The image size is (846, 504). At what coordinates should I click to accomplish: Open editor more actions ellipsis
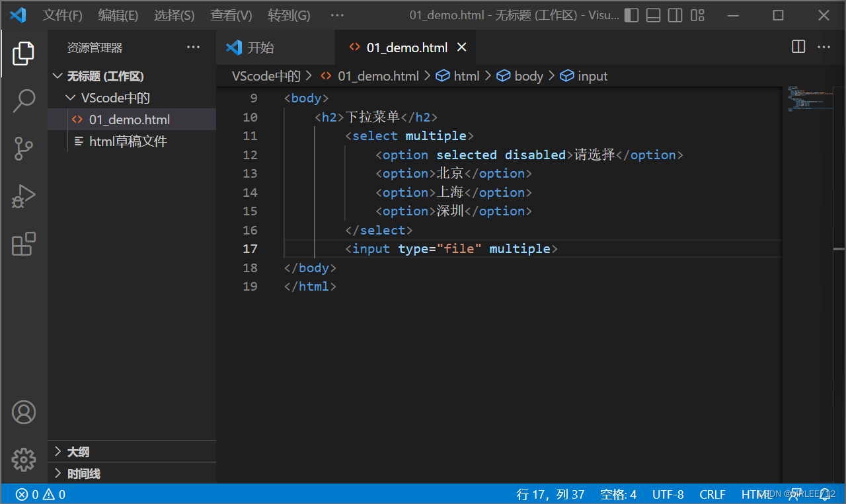click(824, 47)
